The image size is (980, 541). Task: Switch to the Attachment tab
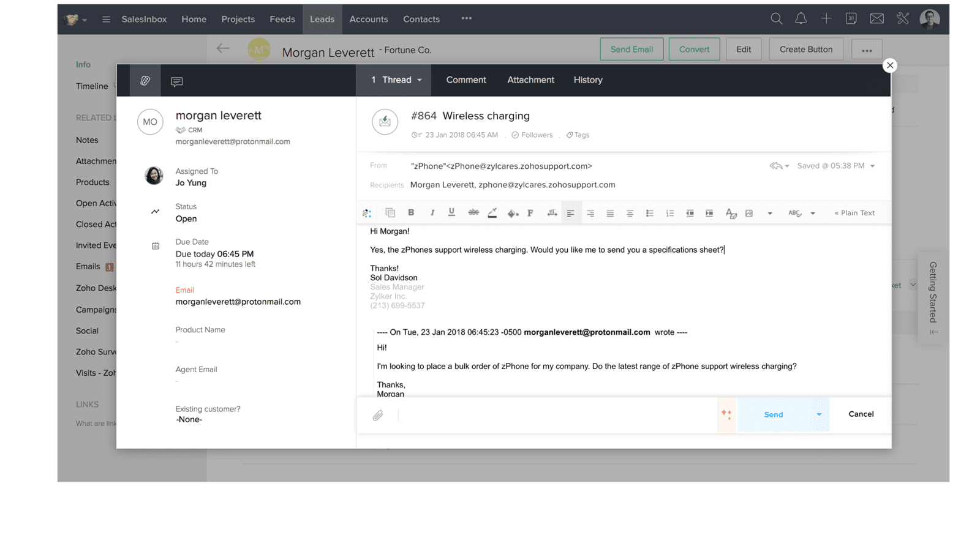tap(530, 80)
